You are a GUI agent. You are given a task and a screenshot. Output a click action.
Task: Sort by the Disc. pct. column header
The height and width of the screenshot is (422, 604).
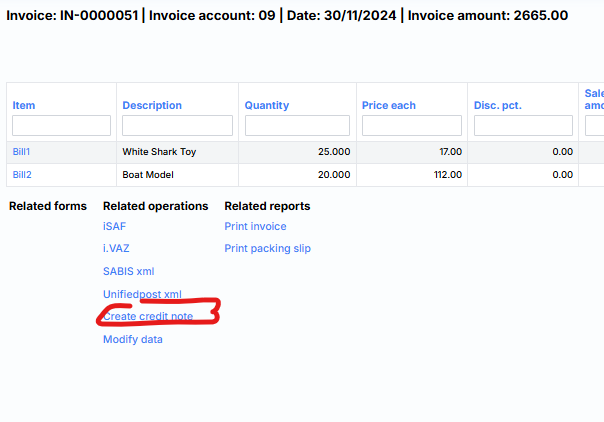click(x=498, y=105)
